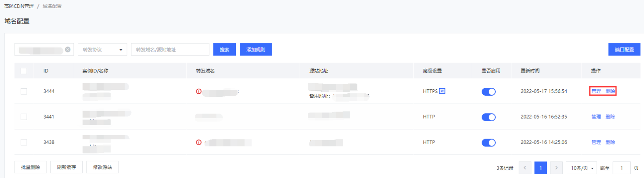Open the 10条/页 page size dropdown
This screenshot has height=178, width=644.
click(x=581, y=168)
